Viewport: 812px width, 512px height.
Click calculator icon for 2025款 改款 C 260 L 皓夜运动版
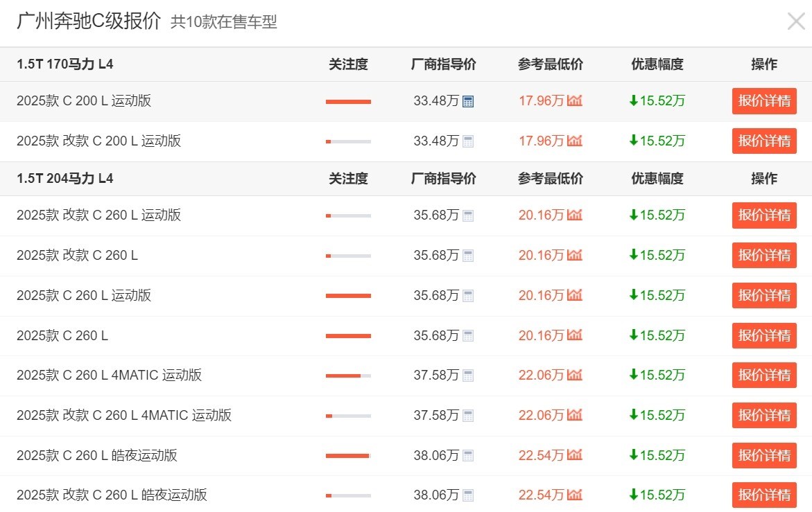click(x=468, y=495)
